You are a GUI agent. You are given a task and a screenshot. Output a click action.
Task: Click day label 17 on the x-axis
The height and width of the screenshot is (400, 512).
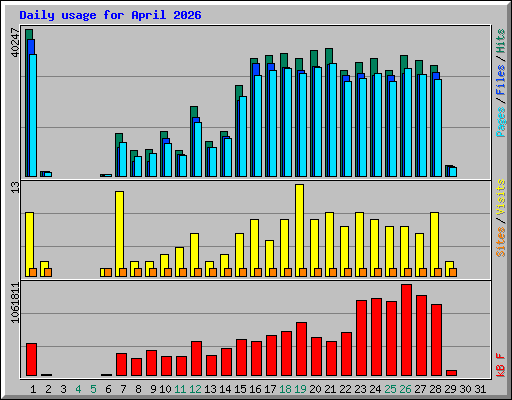(x=270, y=389)
